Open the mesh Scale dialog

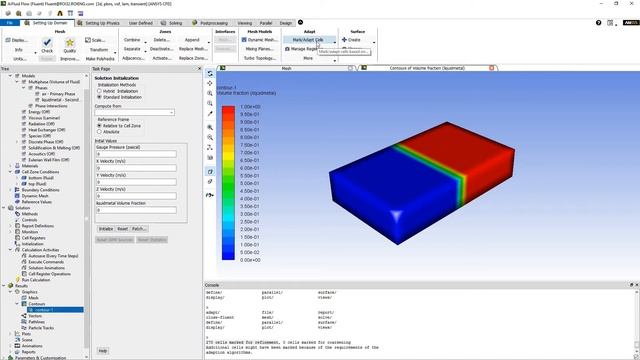[95, 40]
